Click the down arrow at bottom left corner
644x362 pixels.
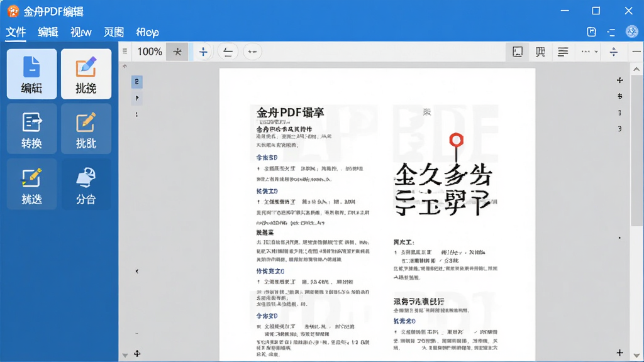(x=125, y=355)
